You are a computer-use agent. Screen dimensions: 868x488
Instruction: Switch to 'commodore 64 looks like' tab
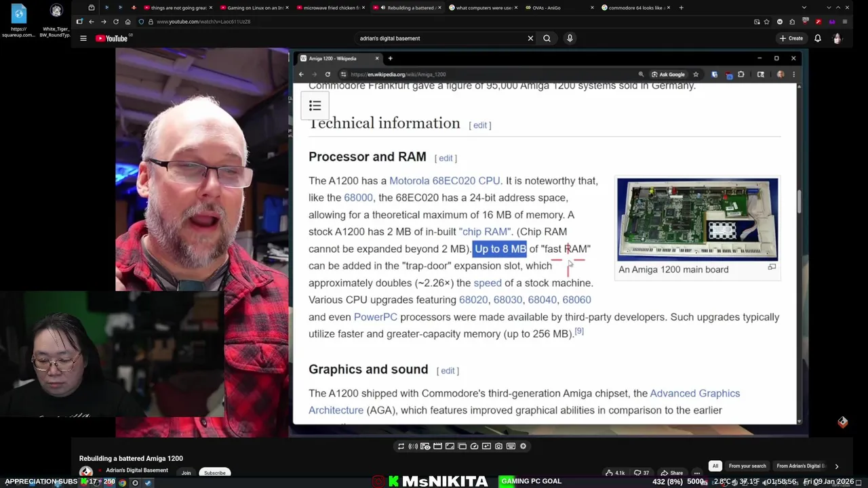[x=637, y=7]
